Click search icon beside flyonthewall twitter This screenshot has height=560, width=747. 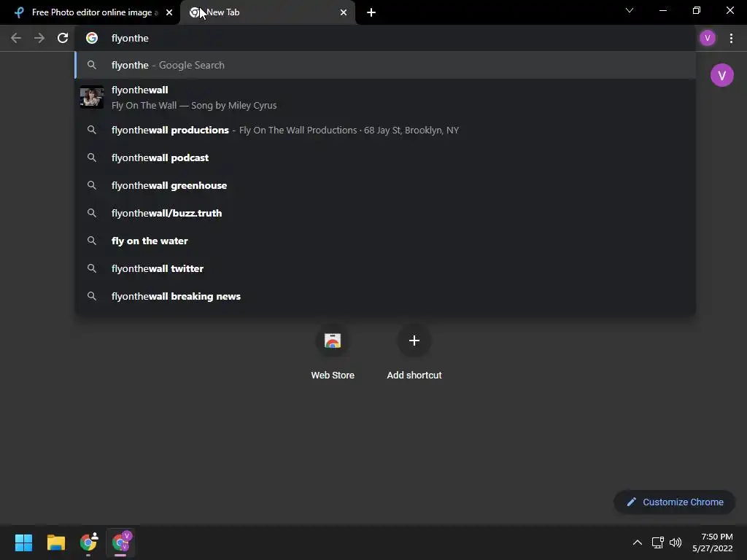(92, 268)
